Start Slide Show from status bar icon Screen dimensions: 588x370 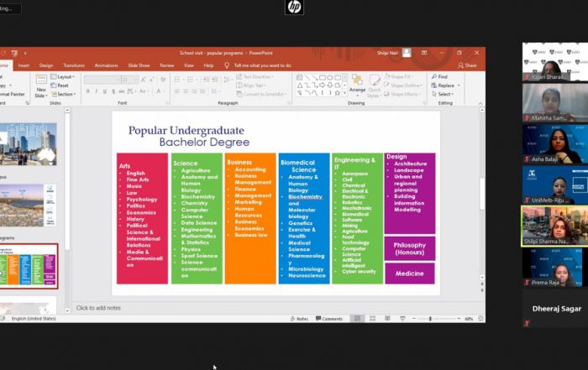click(402, 319)
